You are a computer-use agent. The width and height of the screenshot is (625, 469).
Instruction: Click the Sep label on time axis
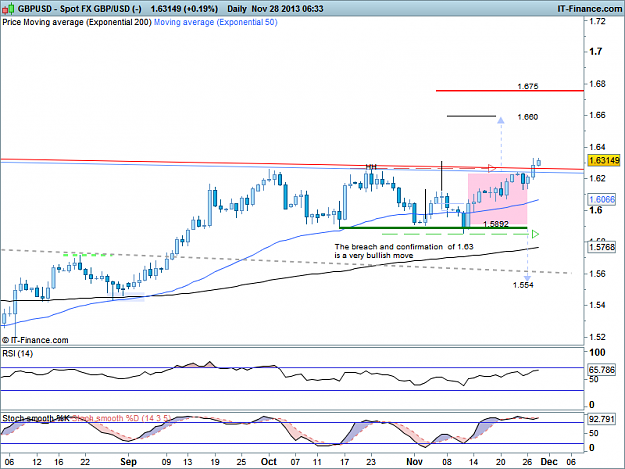[128, 461]
